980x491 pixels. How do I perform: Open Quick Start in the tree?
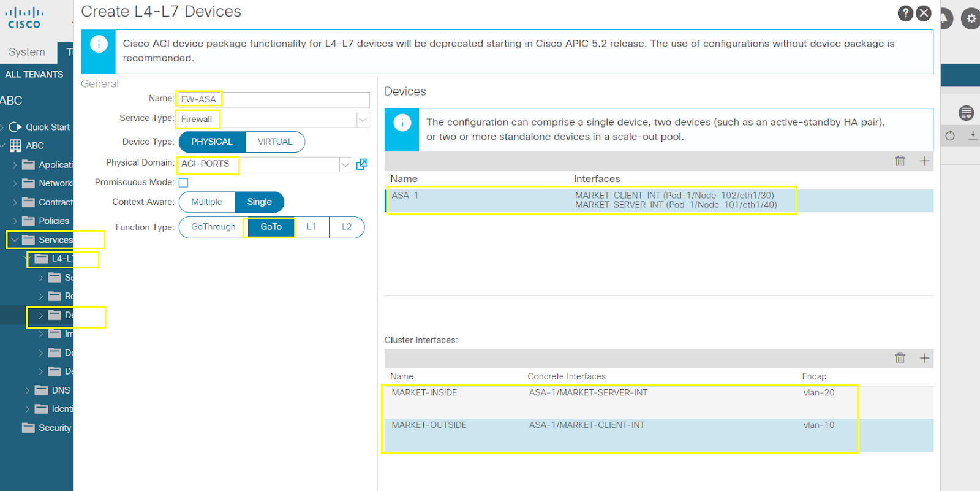pos(48,127)
